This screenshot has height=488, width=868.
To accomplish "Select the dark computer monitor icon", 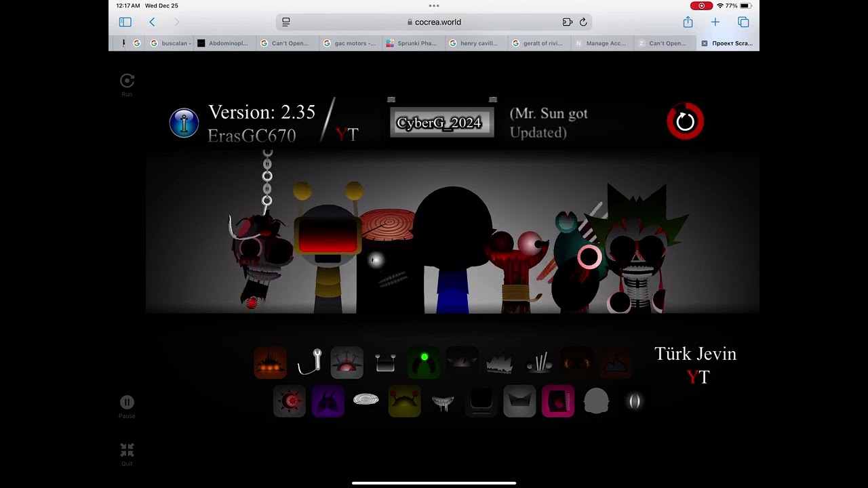I will (481, 401).
